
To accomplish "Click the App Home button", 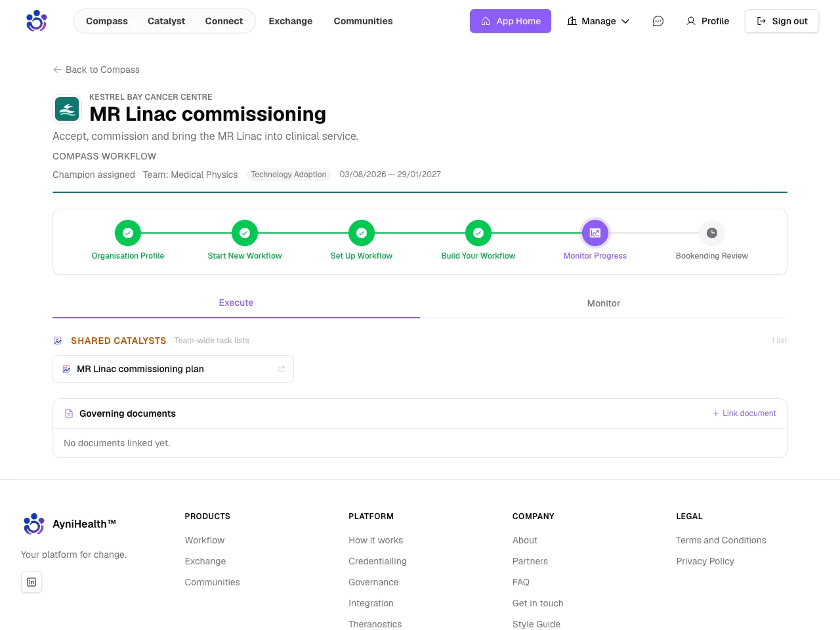I will coord(511,21).
